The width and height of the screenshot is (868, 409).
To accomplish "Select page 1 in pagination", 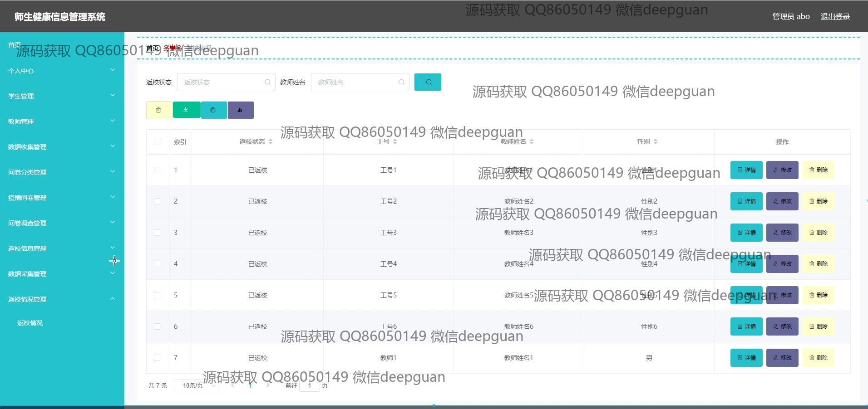I will click(250, 385).
